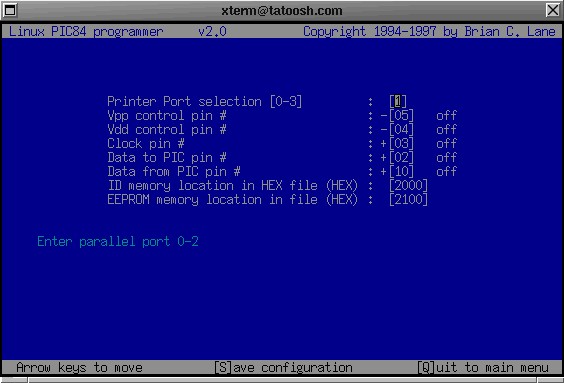Toggle the Data from PIC pin off state
The image size is (564, 383).
pos(446,172)
